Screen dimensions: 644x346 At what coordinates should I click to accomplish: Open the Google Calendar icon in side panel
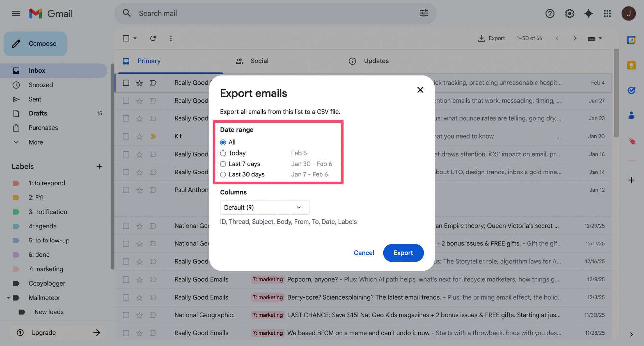pos(631,40)
